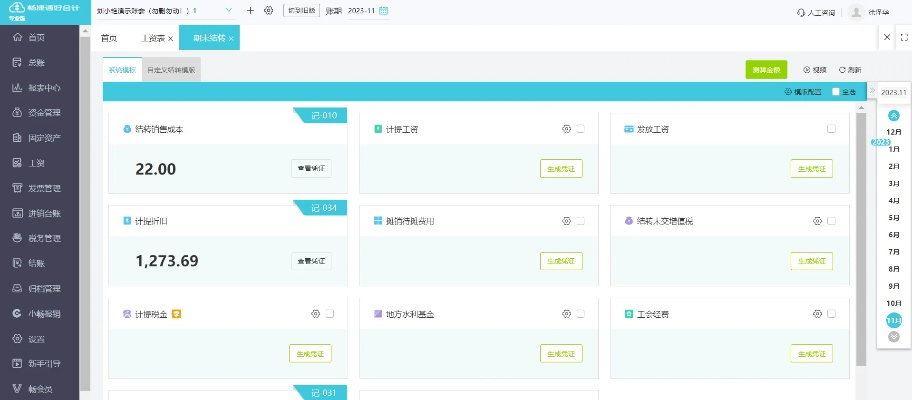Expand the account set dropdown

pyautogui.click(x=229, y=10)
